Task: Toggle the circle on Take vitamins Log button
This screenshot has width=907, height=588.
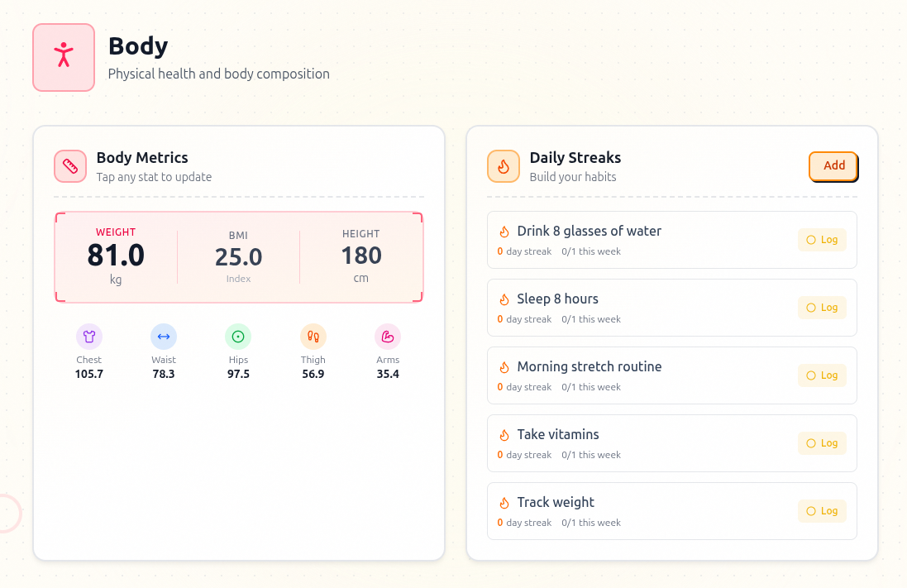Action: coord(811,442)
